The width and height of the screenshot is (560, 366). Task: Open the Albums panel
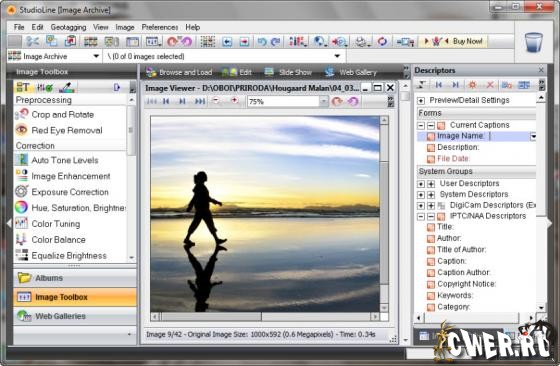point(75,278)
